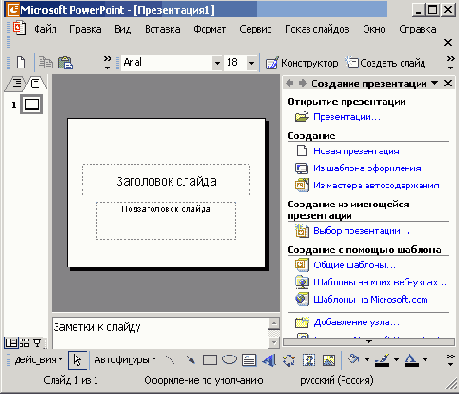Open the Показ слайдов menu
459x394 pixels.
click(317, 29)
